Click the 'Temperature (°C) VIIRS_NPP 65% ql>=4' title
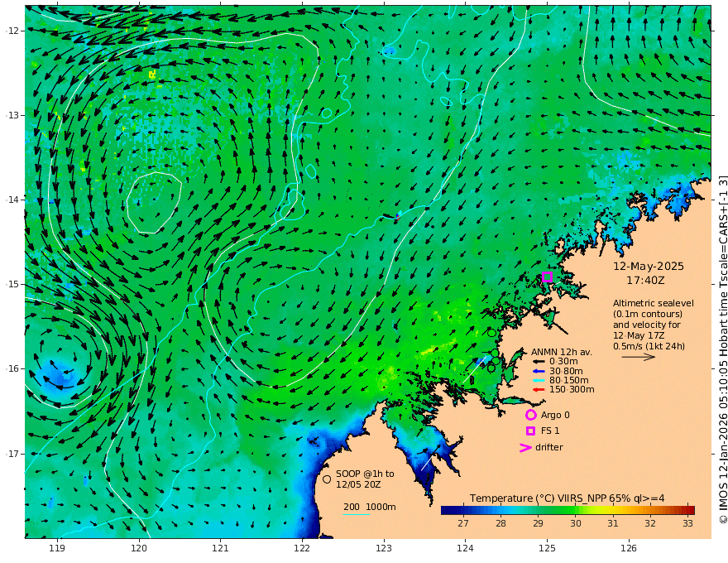Image resolution: width=728 pixels, height=563 pixels. (x=567, y=498)
